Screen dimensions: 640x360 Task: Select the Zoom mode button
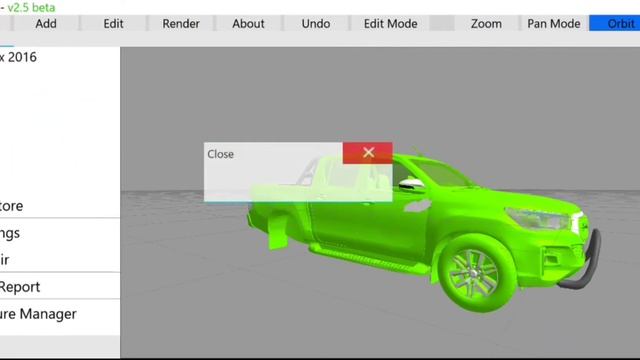(486, 24)
